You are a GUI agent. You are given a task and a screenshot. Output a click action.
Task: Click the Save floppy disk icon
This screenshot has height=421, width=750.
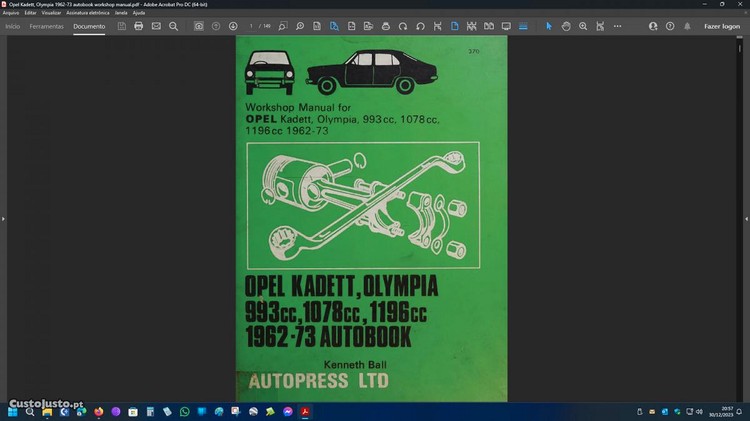[121, 26]
